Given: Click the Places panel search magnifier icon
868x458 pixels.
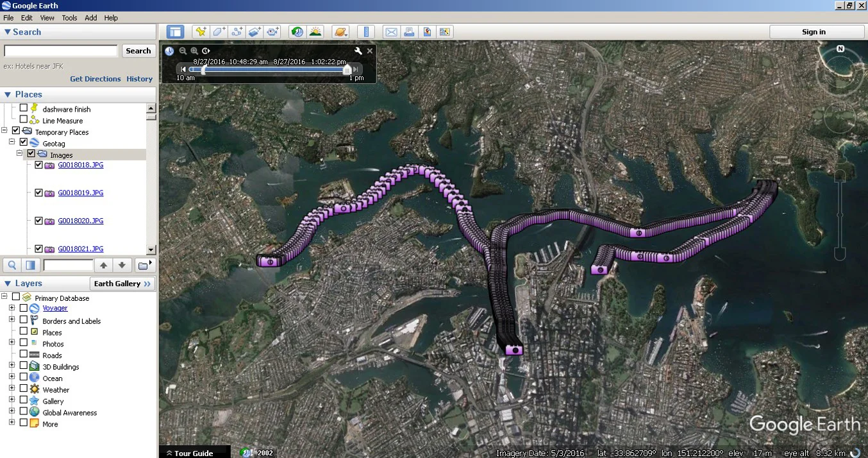Looking at the screenshot, I should pos(12,265).
